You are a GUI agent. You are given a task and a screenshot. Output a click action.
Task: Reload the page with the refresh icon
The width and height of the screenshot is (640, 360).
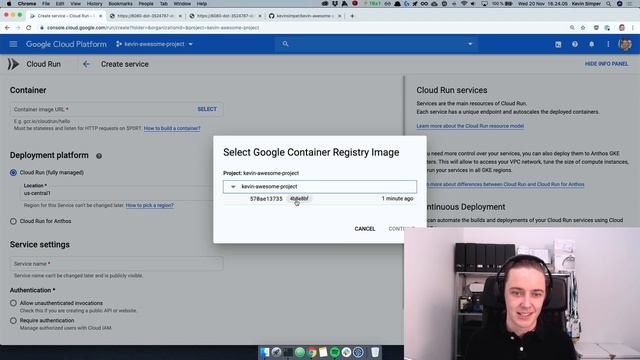tap(29, 28)
